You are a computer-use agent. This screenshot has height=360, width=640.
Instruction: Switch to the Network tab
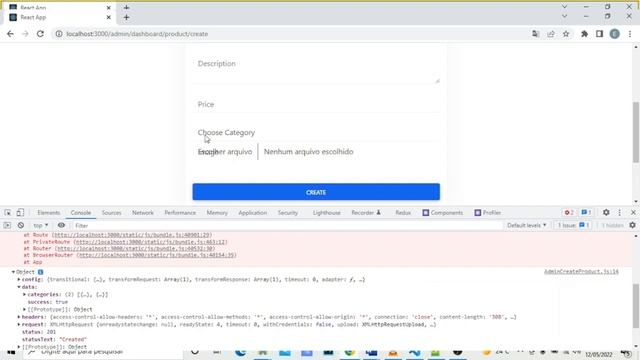(x=143, y=213)
